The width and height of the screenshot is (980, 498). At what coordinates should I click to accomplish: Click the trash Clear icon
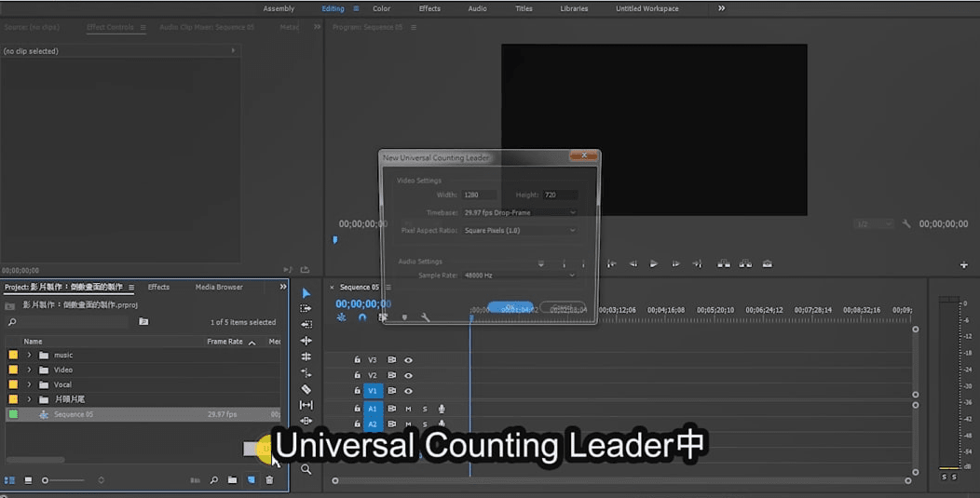pyautogui.click(x=269, y=480)
